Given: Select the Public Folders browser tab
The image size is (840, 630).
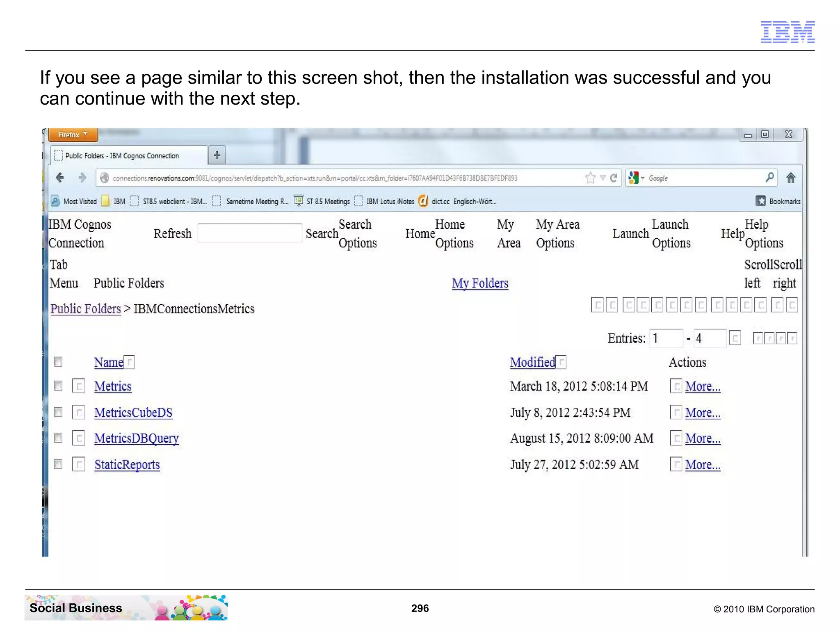Looking at the screenshot, I should point(129,155).
